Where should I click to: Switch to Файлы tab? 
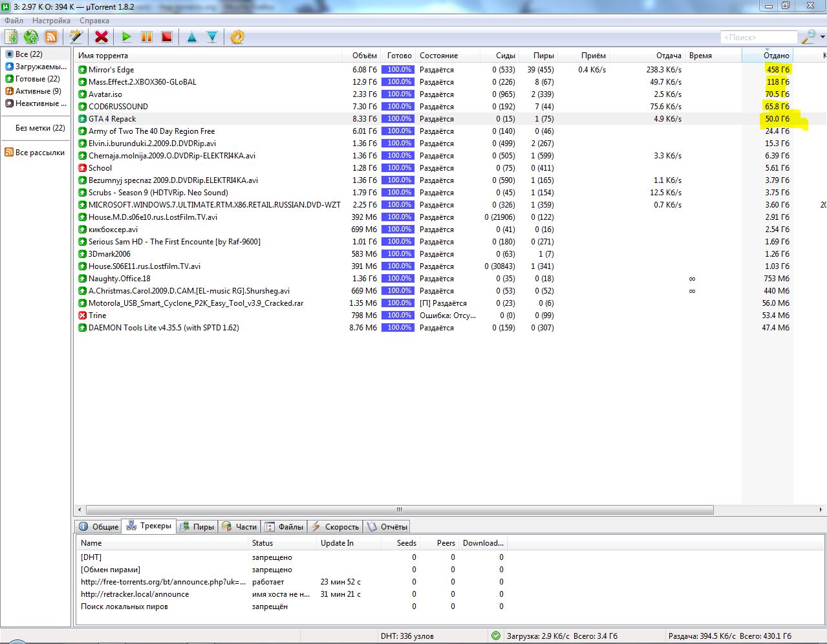coord(284,527)
